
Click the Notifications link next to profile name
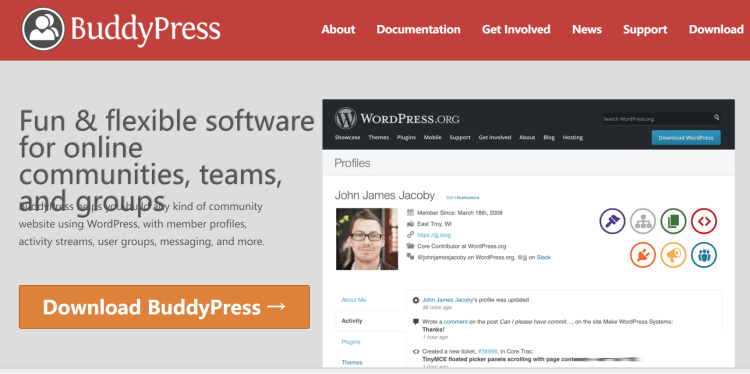coord(468,198)
